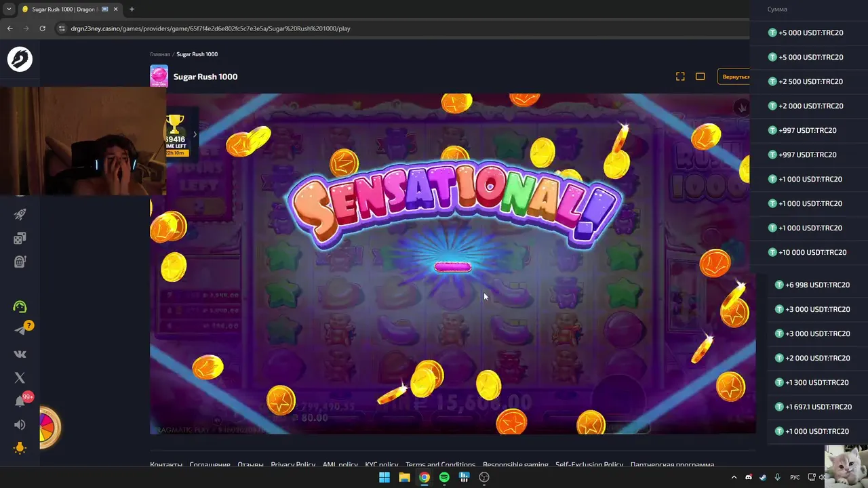Open the X social link
Screen dimensions: 868x488
click(x=20, y=378)
